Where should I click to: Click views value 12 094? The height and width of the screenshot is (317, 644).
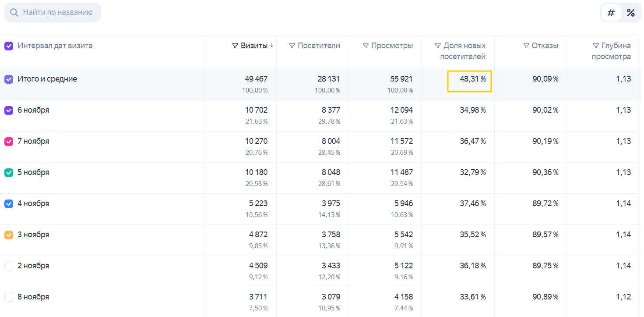[x=401, y=110]
